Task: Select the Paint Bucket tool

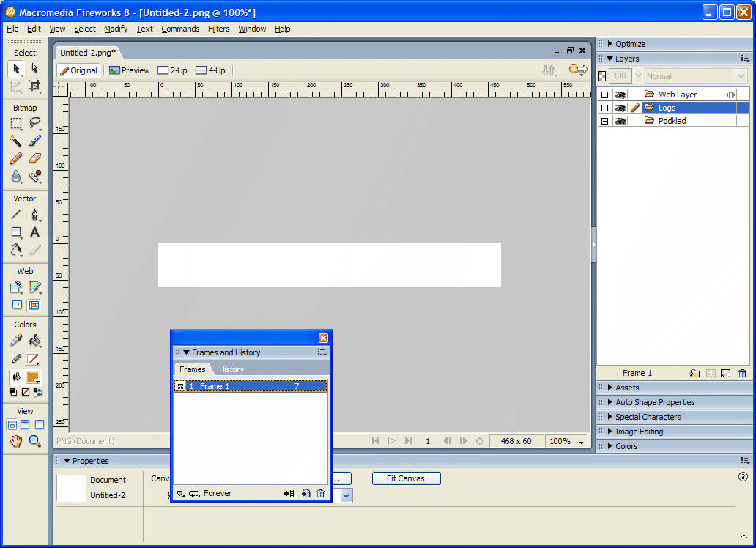Action: [34, 341]
